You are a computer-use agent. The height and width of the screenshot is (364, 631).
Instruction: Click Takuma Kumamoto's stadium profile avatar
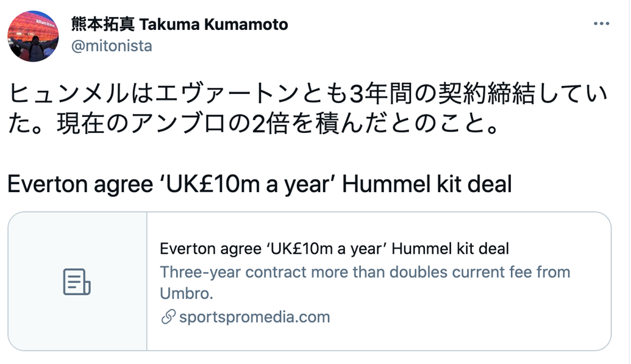coord(33,36)
